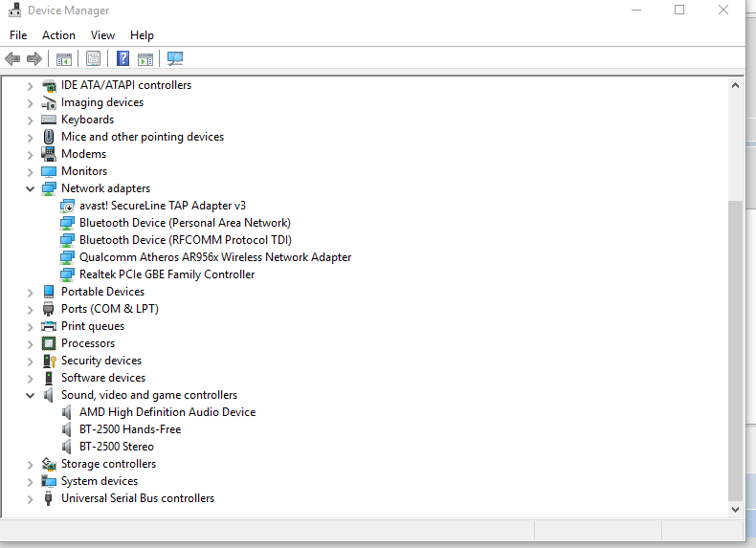Click the blue Help toolbar icon

pyautogui.click(x=122, y=58)
